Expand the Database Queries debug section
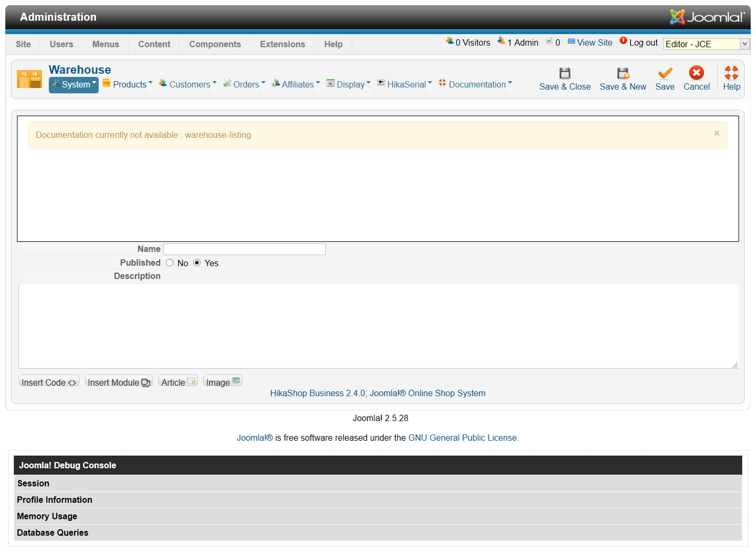The height and width of the screenshot is (559, 756). click(x=378, y=532)
